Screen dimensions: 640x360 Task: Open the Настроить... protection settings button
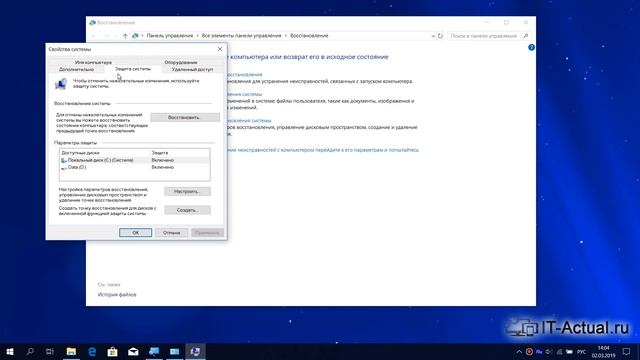(187, 191)
